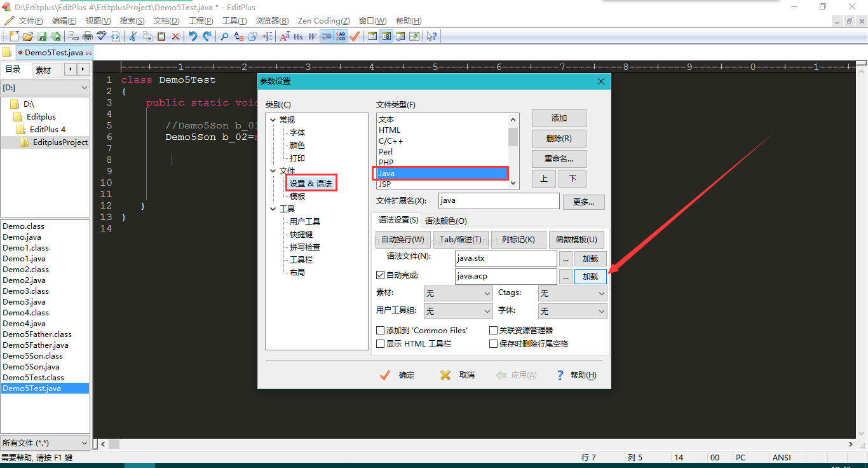This screenshot has height=468, width=868.
Task: Create a new file from toolbar
Action: click(x=13, y=36)
